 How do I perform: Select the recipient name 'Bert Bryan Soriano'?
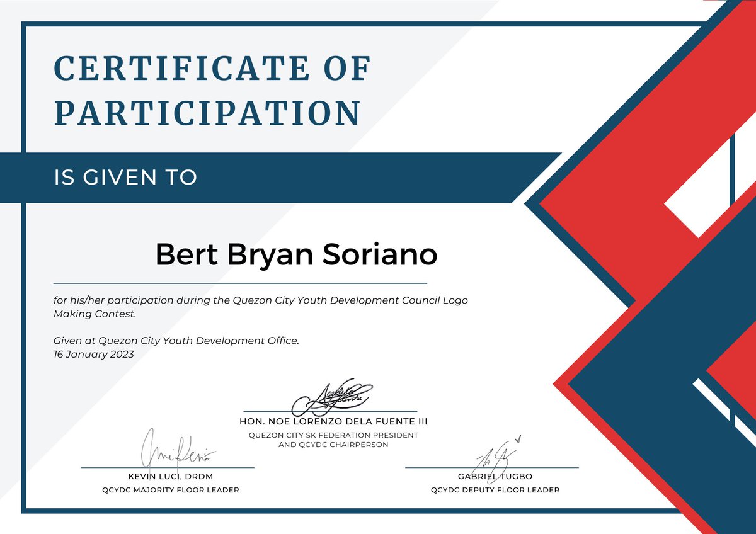coord(296,254)
